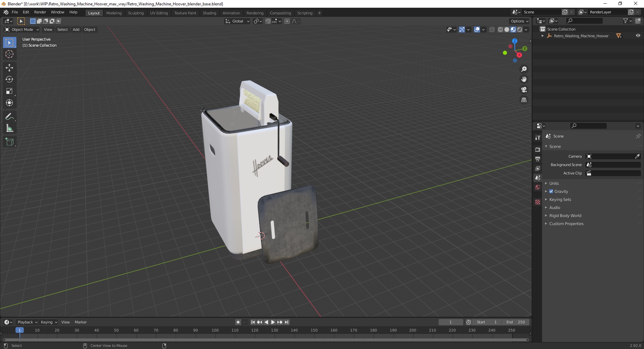Switch to the UV Editing workspace tab

pos(159,13)
